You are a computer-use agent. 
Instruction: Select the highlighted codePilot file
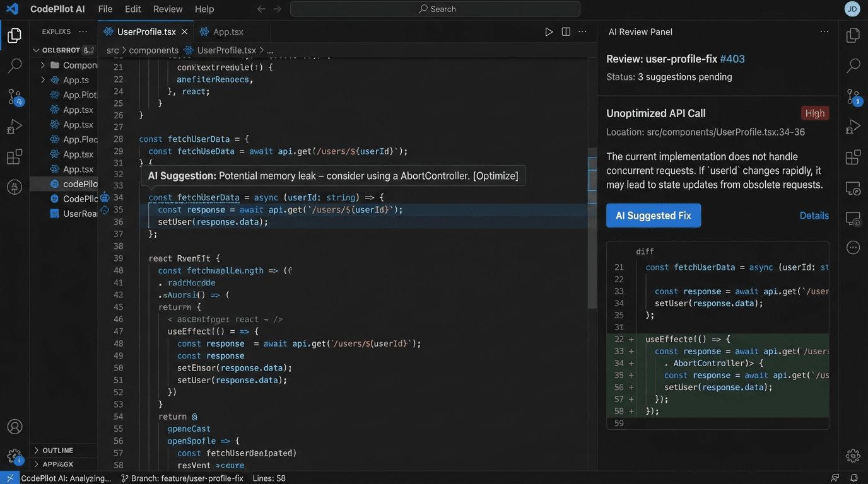(64, 184)
